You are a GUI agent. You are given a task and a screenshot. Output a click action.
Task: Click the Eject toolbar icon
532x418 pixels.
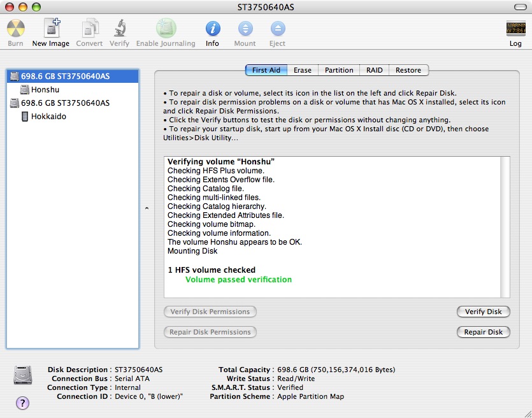[x=277, y=29]
